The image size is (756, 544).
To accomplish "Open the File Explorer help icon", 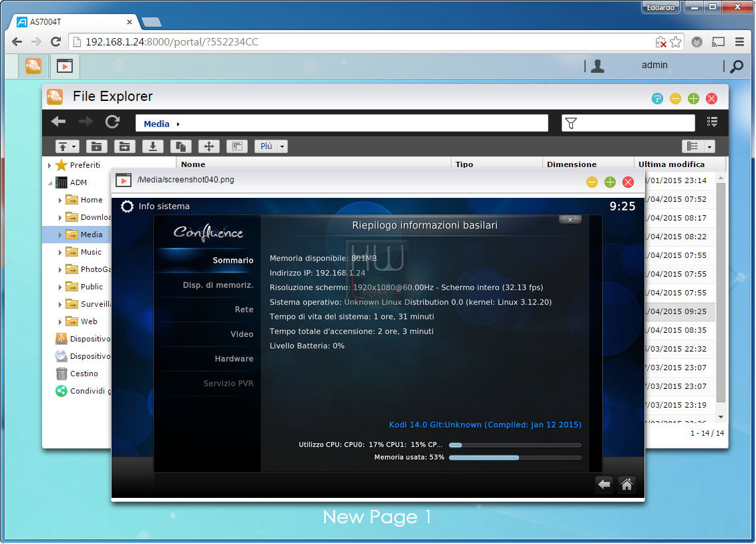I will point(657,99).
